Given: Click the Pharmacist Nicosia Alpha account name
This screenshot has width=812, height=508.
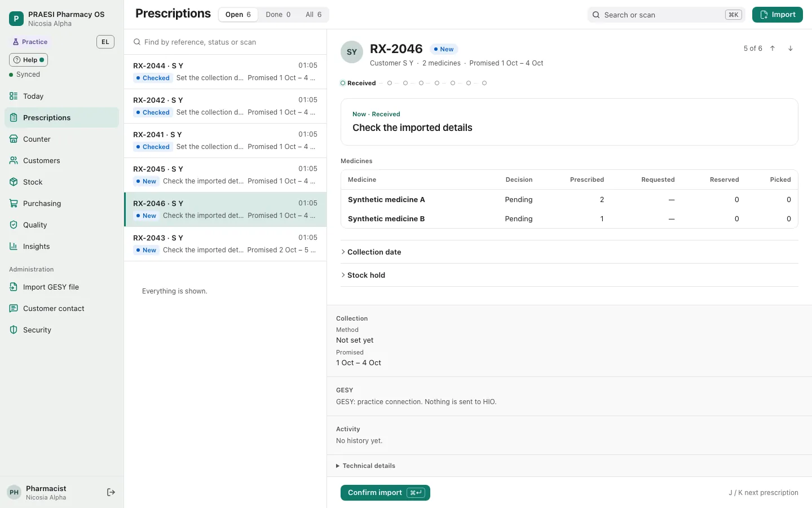Looking at the screenshot, I should [46, 492].
